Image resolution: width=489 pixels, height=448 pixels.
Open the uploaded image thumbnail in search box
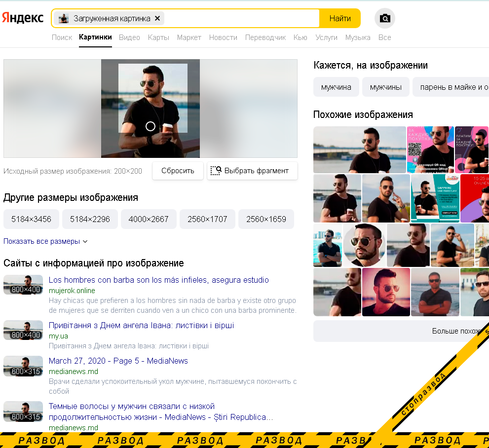(x=64, y=18)
